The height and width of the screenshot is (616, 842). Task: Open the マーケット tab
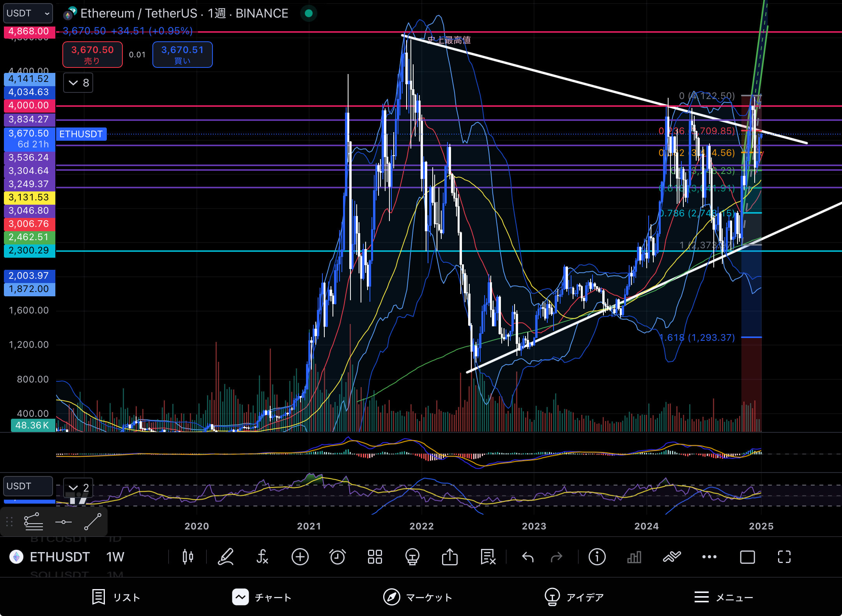[417, 597]
